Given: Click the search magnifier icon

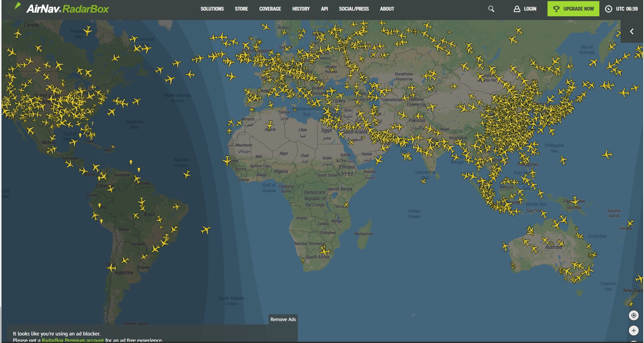Looking at the screenshot, I should (491, 9).
